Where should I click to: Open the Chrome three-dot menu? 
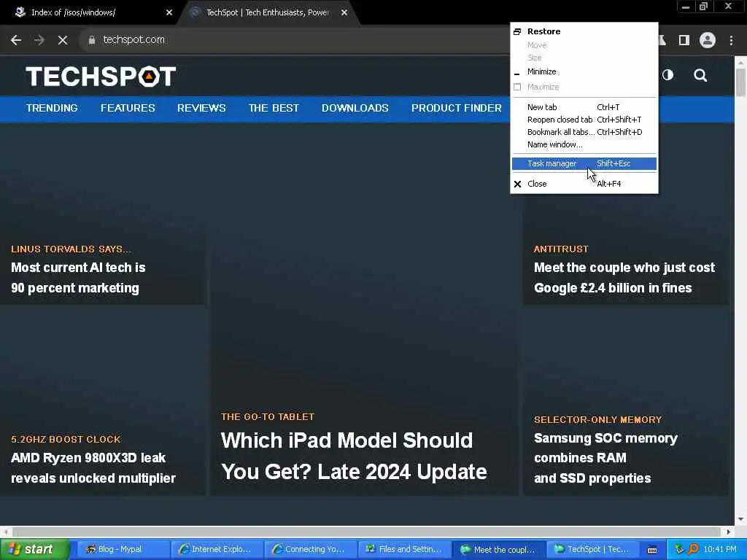[731, 40]
